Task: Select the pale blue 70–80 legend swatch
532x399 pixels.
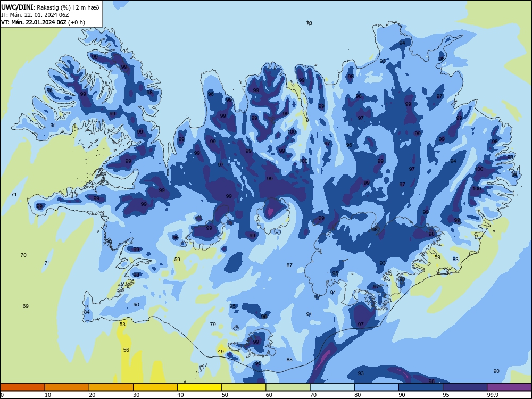Action: click(x=332, y=387)
